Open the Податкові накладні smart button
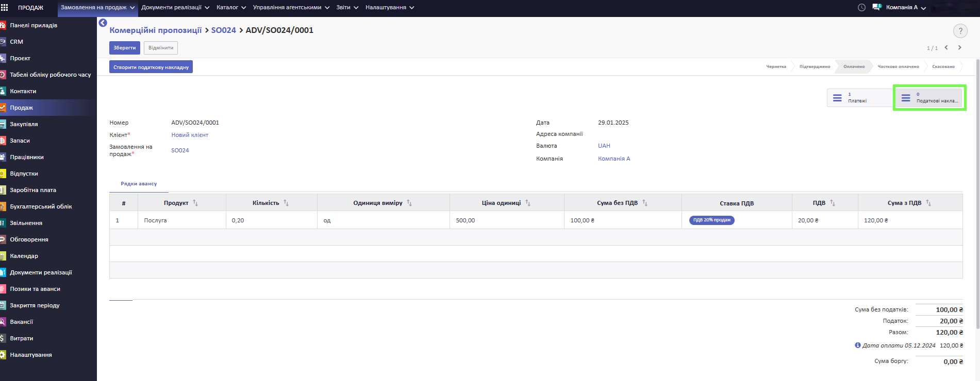The width and height of the screenshot is (980, 381). [929, 98]
